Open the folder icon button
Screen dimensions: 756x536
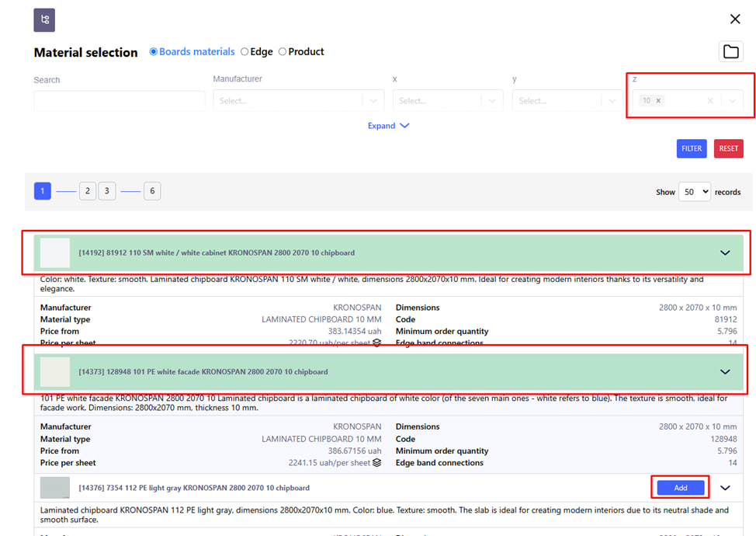[730, 52]
